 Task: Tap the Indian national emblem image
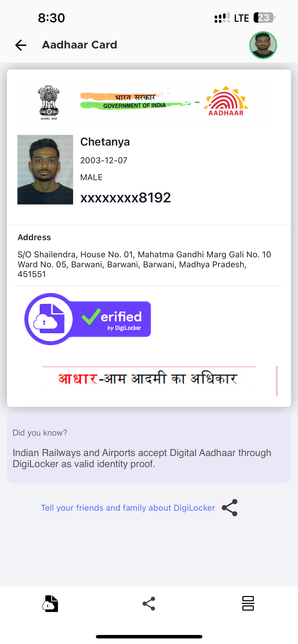tap(49, 102)
